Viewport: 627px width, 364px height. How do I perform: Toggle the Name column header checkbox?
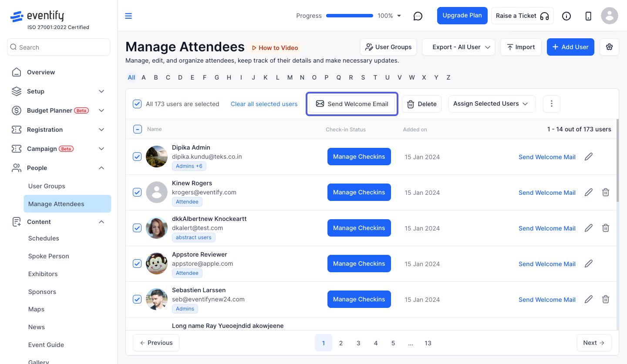pyautogui.click(x=137, y=129)
